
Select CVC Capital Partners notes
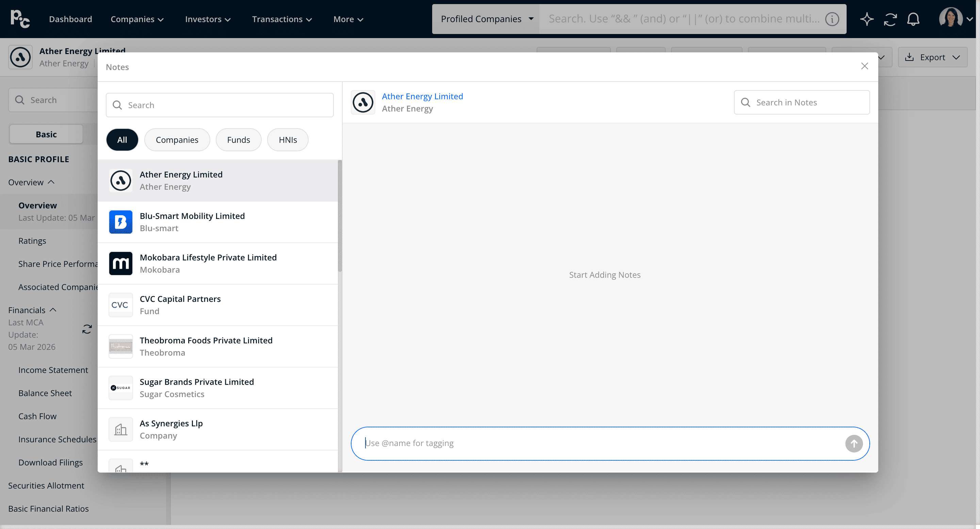tap(218, 305)
